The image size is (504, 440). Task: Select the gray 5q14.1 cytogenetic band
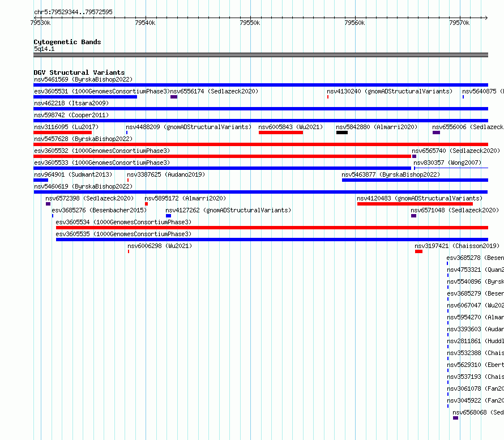260,55
